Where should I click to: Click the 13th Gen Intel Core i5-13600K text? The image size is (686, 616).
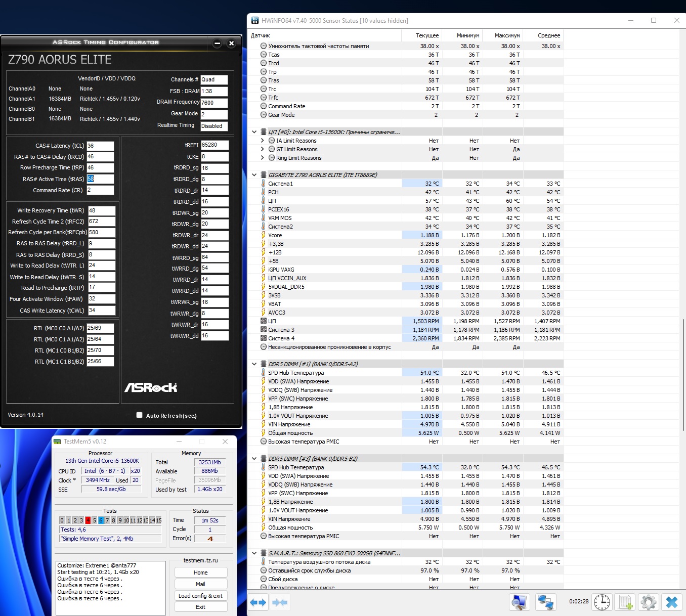pos(102,461)
